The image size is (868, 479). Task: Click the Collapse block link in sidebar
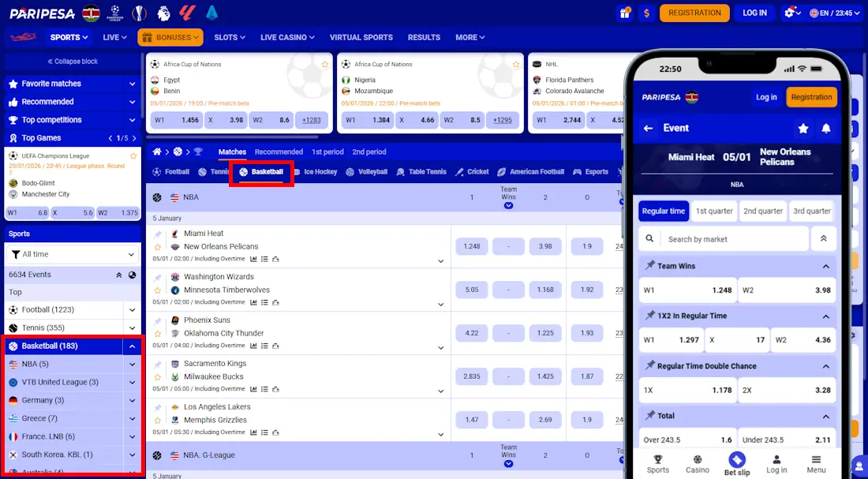(x=73, y=61)
